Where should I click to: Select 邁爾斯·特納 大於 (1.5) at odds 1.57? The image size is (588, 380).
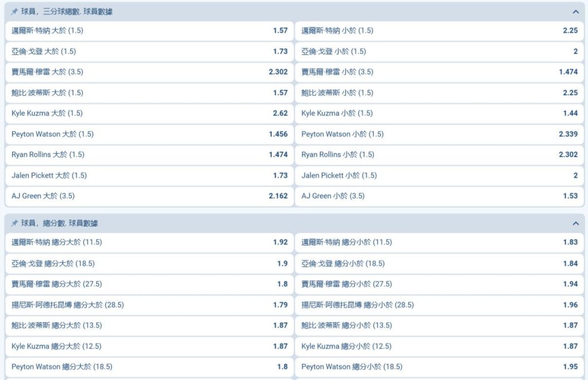pyautogui.click(x=148, y=31)
